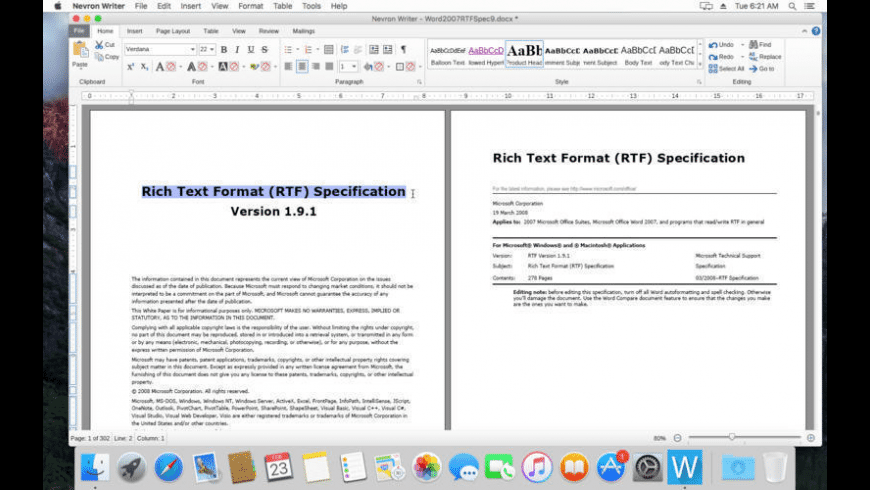Select the Body Text style thumbnail
This screenshot has height=490, width=870.
tap(638, 53)
